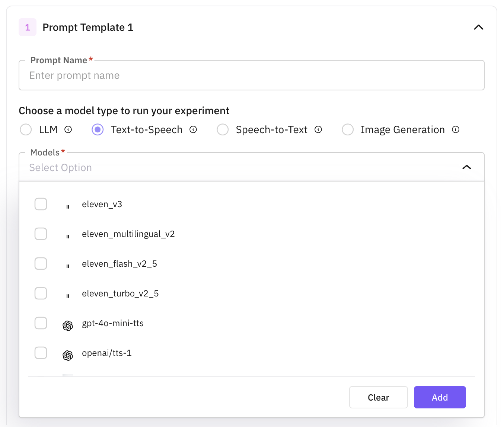Check the eleven_multilingual_v2 checkbox
Screen dimensions: 504x427
[41, 234]
